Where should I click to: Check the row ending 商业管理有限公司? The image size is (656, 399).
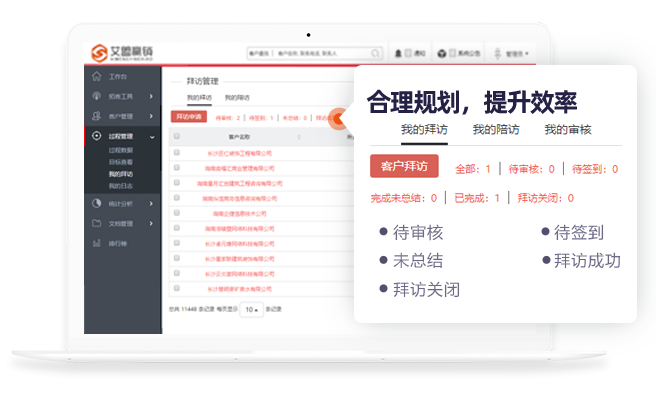click(177, 168)
